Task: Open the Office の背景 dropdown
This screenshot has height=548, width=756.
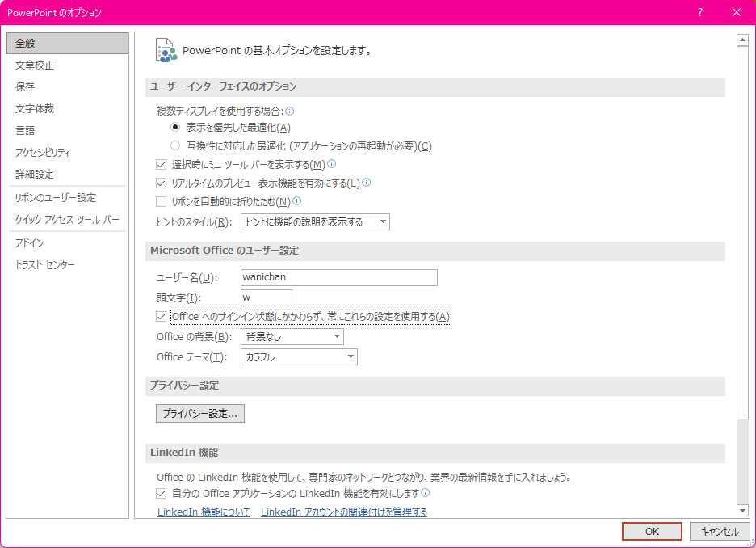Action: click(292, 337)
